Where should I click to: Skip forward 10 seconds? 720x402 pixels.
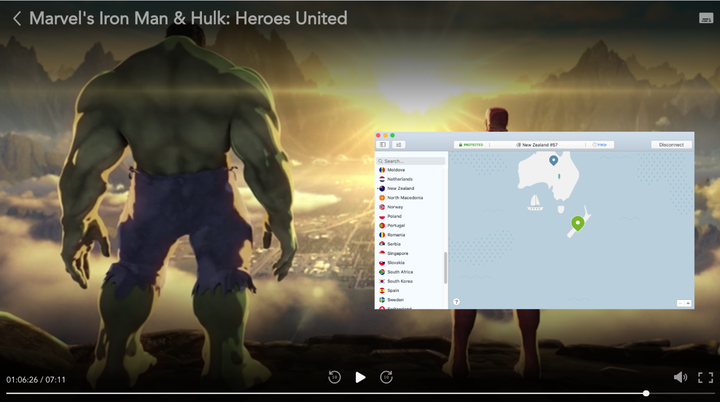point(386,377)
